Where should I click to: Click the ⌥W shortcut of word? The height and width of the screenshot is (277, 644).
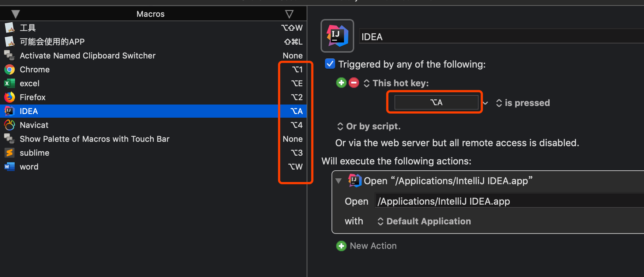click(x=296, y=167)
